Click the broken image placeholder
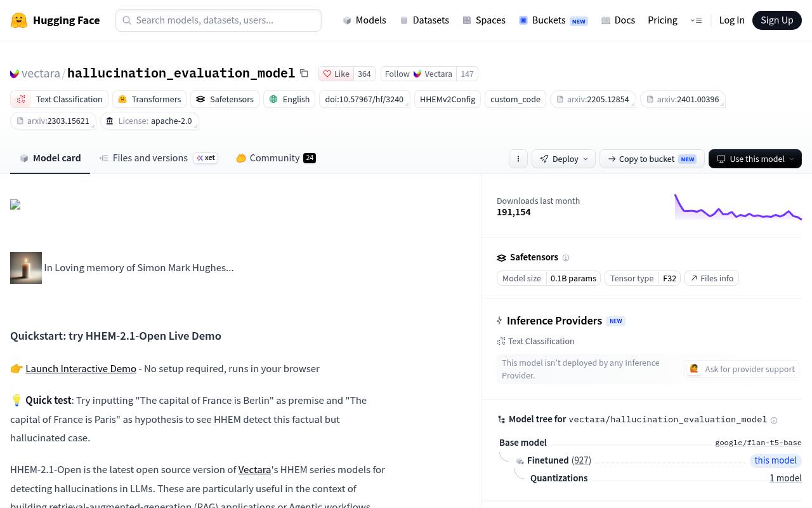Screen dimensions: 812x508 coord(15,204)
